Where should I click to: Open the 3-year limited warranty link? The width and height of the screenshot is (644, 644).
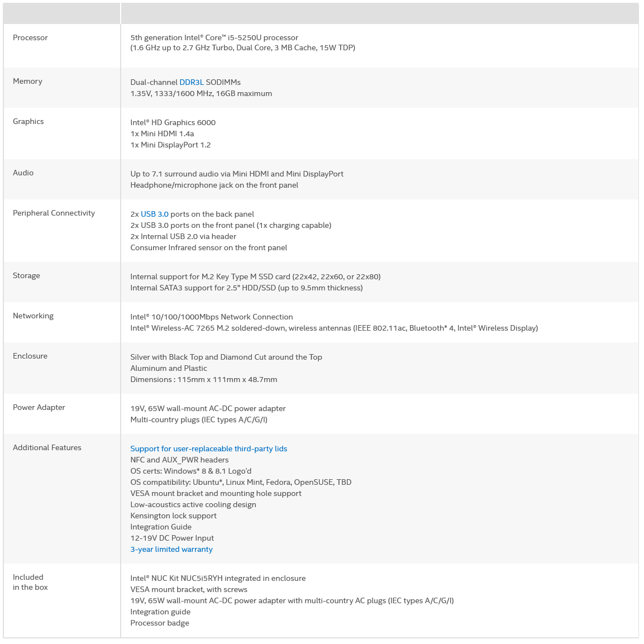171,549
